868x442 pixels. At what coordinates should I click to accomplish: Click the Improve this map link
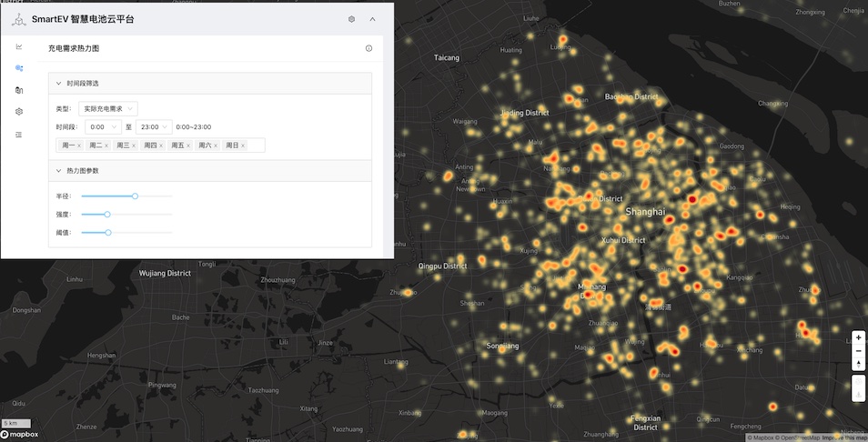844,437
